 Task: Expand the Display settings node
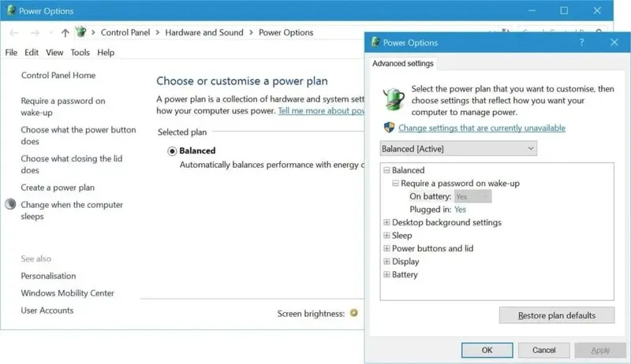(386, 262)
